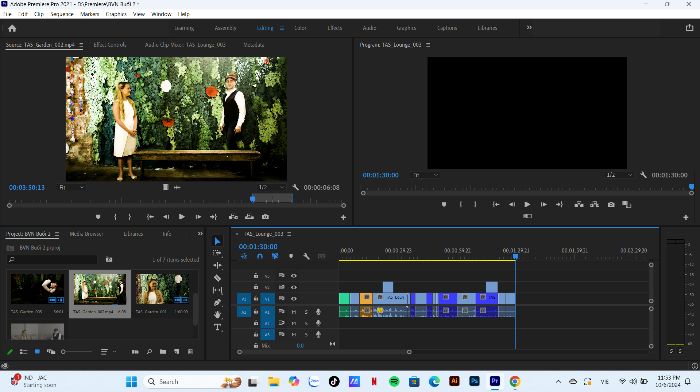Play the Source monitor clip
Screen dimensions: 700x392
click(x=182, y=217)
